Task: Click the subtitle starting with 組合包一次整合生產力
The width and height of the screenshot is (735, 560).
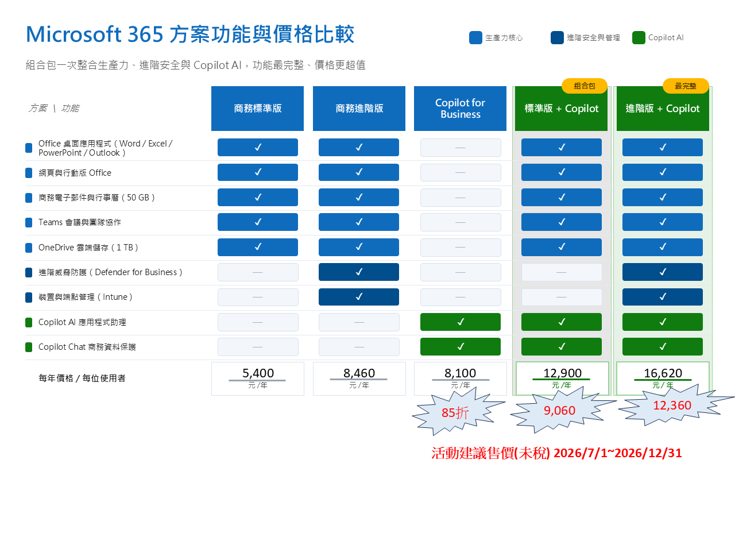Action: [196, 65]
